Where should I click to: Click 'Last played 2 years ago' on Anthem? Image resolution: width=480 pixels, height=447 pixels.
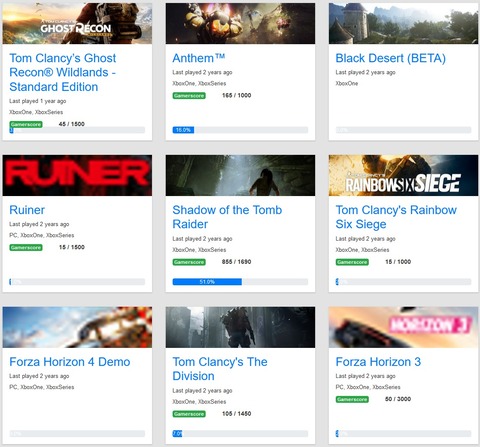[202, 72]
